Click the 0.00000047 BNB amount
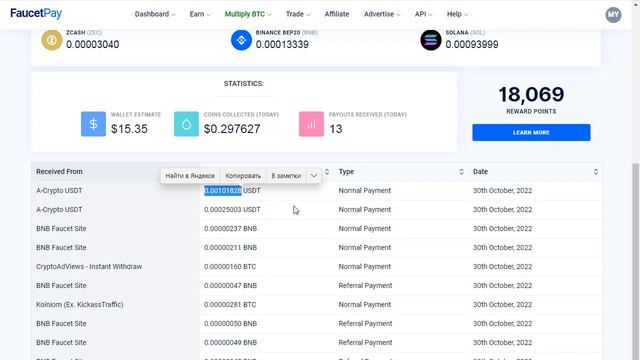This screenshot has width=640, height=360. point(231,285)
